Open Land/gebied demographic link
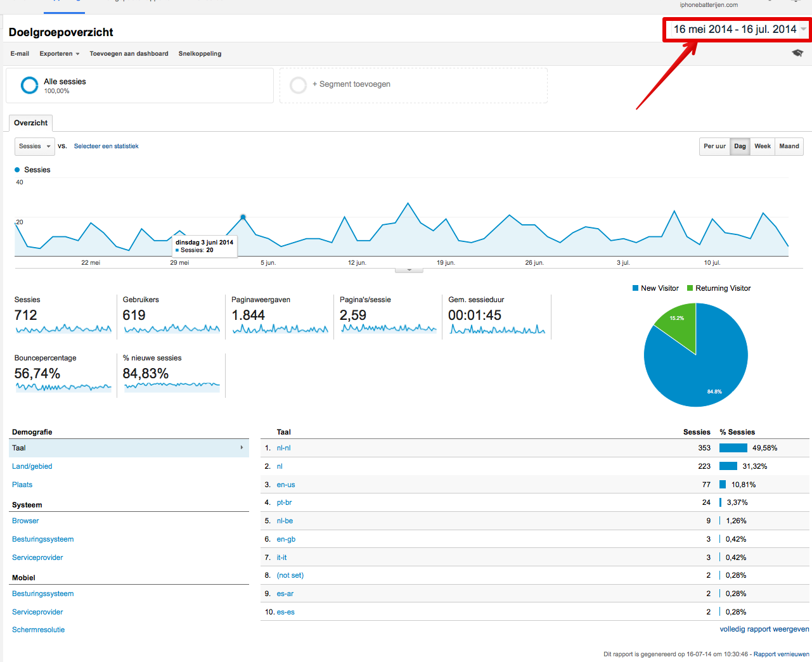 [x=32, y=466]
